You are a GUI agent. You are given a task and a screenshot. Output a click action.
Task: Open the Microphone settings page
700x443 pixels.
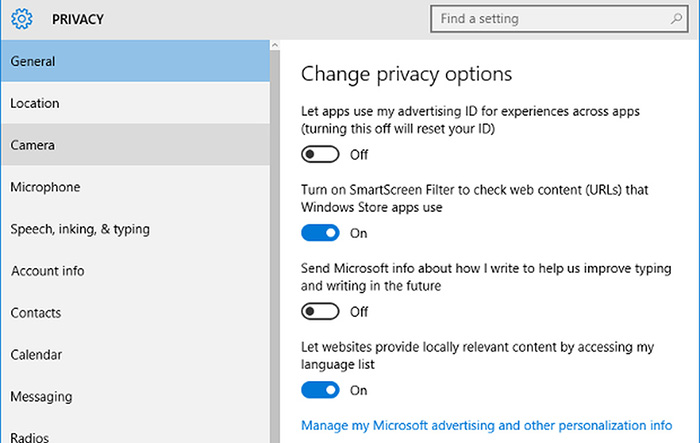pyautogui.click(x=135, y=187)
